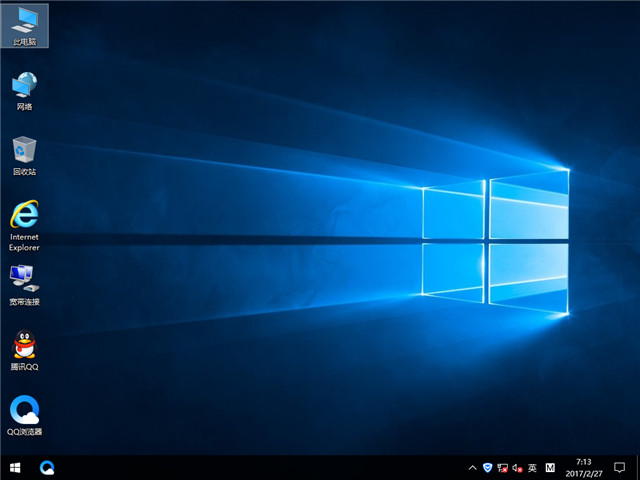Switch the 英 input language indicator
This screenshot has height=480, width=640.
coord(532,468)
